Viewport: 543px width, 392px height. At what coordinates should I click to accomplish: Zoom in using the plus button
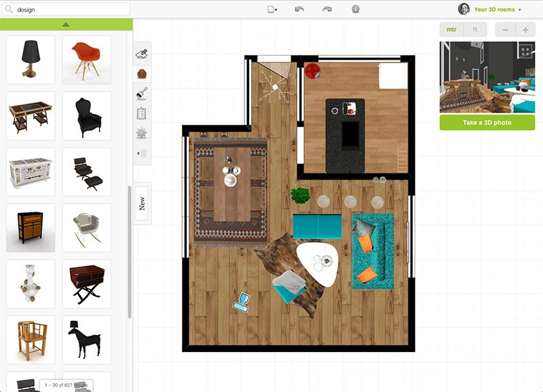(526, 29)
